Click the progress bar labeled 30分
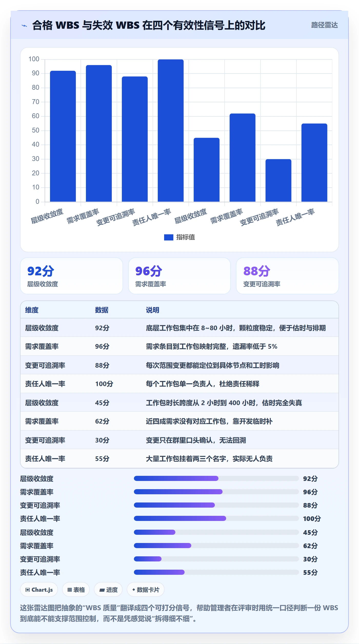 click(216, 559)
